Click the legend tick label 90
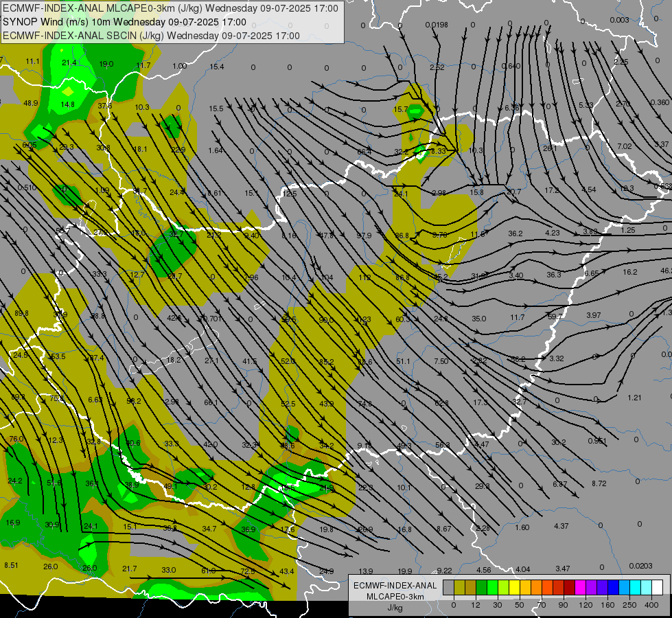This screenshot has height=618, width=672. point(563,605)
